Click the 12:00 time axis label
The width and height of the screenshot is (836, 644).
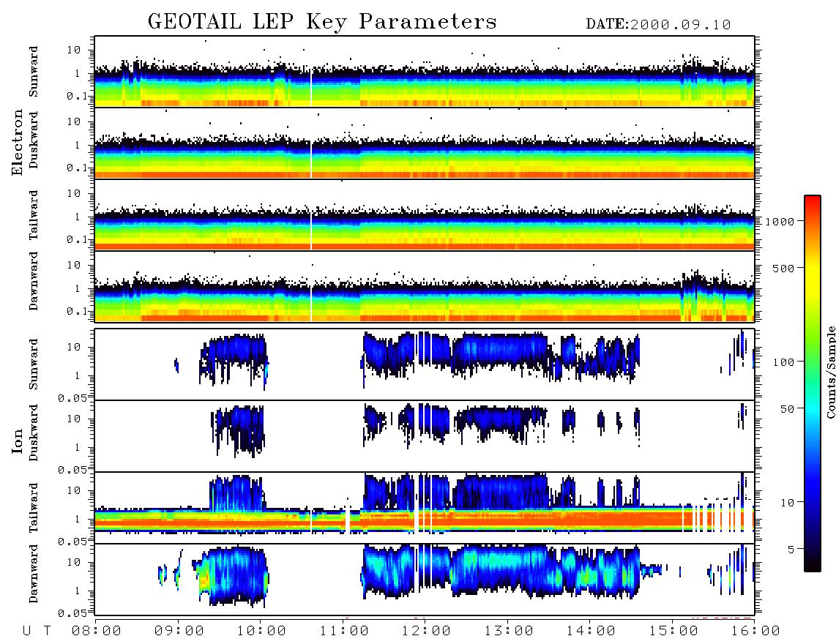(x=426, y=632)
